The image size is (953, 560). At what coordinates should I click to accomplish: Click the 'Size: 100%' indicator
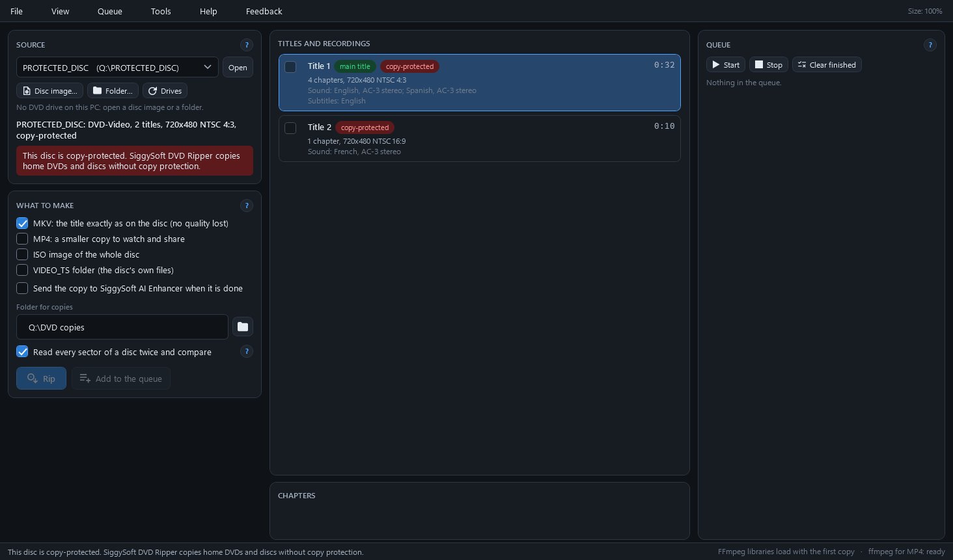tap(925, 11)
